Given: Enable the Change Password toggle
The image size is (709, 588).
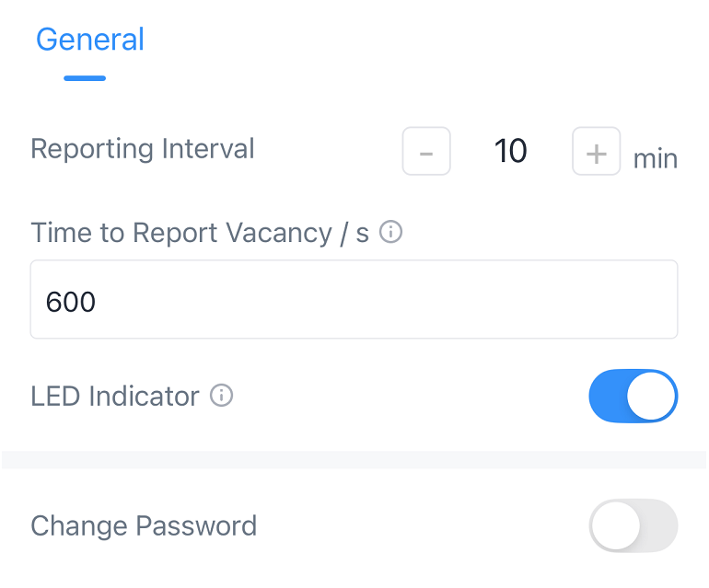Looking at the screenshot, I should 633,525.
